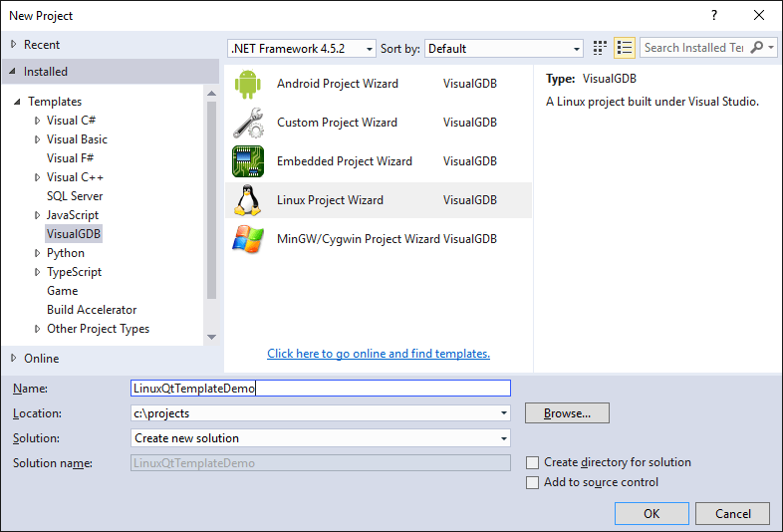Select Build Accelerator template category

pyautogui.click(x=92, y=310)
